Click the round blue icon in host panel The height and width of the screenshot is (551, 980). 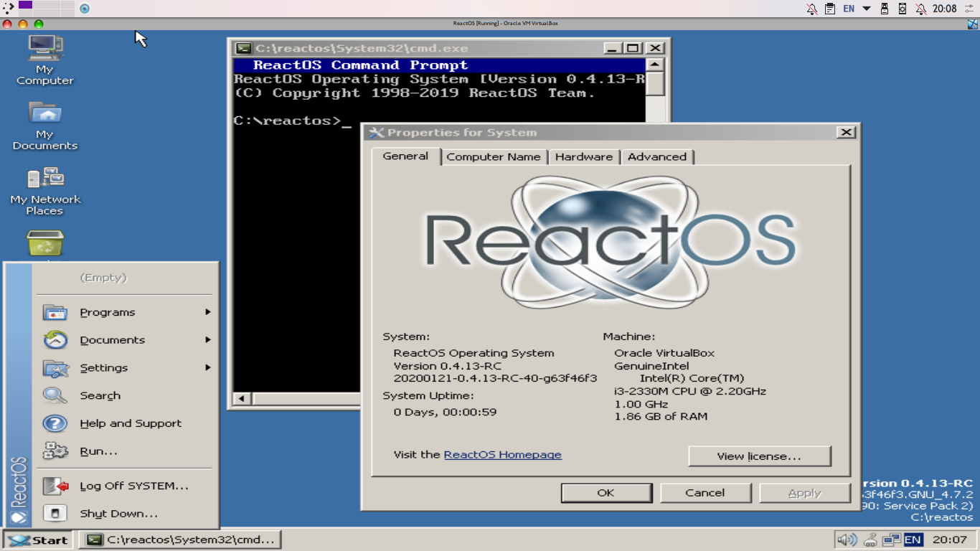tap(85, 9)
